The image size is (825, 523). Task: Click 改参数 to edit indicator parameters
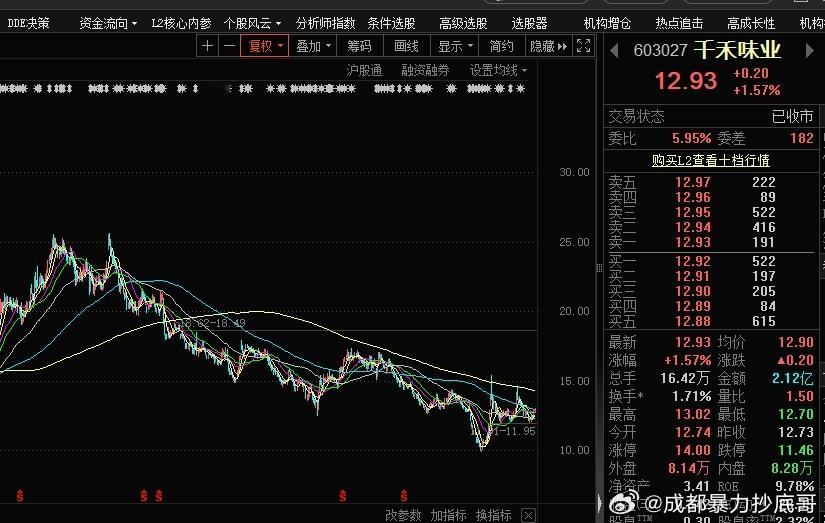[x=403, y=515]
